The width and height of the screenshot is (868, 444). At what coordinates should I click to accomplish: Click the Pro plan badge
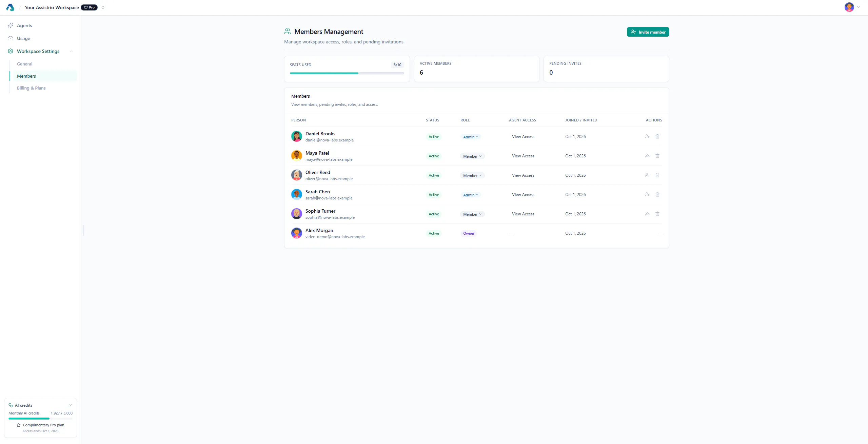[89, 7]
